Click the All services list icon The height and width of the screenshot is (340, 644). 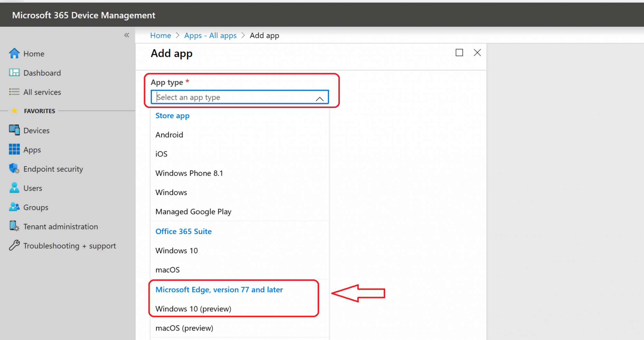(x=14, y=92)
